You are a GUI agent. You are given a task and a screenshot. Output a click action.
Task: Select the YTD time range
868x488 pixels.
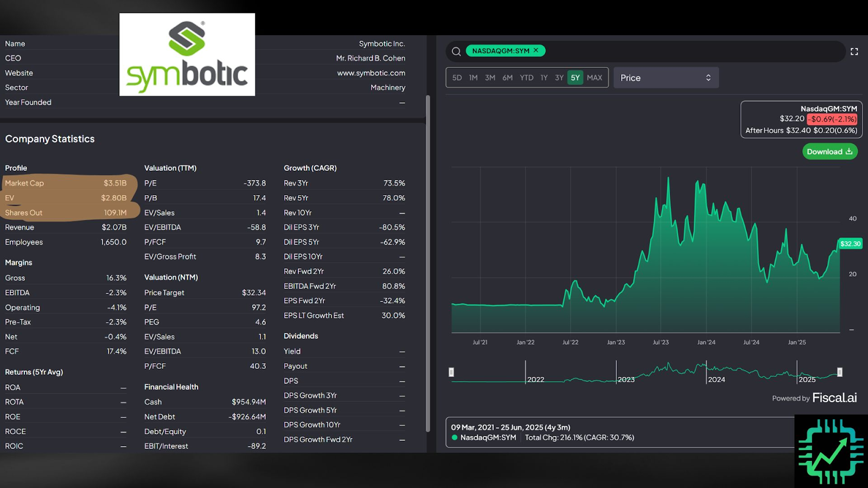(526, 78)
